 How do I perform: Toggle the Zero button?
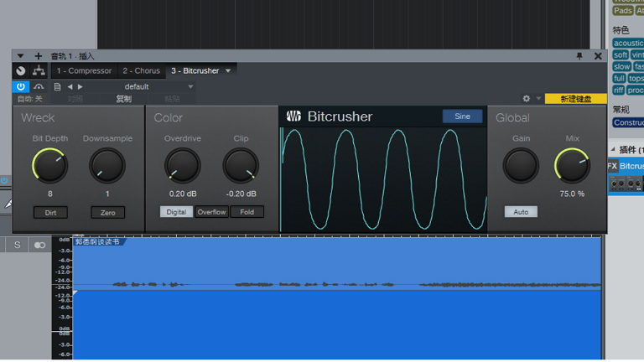click(x=107, y=213)
